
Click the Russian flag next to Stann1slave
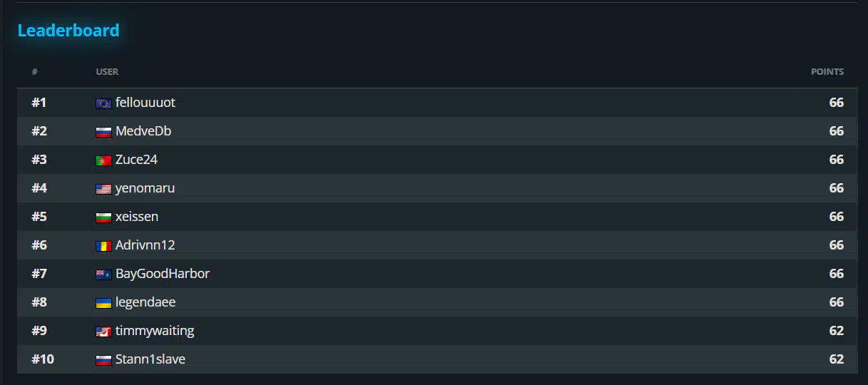pos(103,360)
